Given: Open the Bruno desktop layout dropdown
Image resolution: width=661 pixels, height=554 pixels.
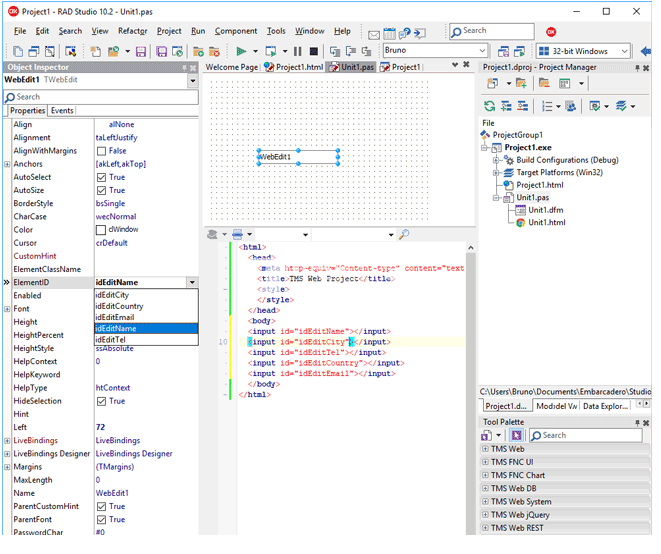Looking at the screenshot, I should 482,51.
